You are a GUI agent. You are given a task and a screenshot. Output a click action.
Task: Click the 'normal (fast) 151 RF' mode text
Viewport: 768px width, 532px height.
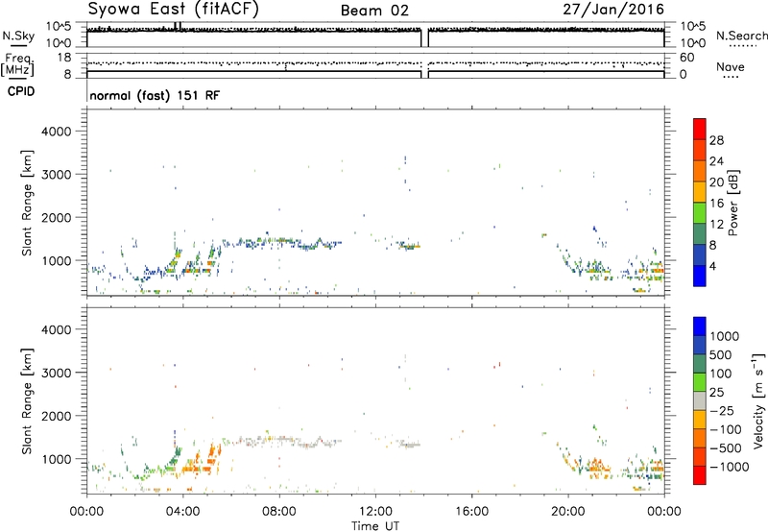pos(155,95)
